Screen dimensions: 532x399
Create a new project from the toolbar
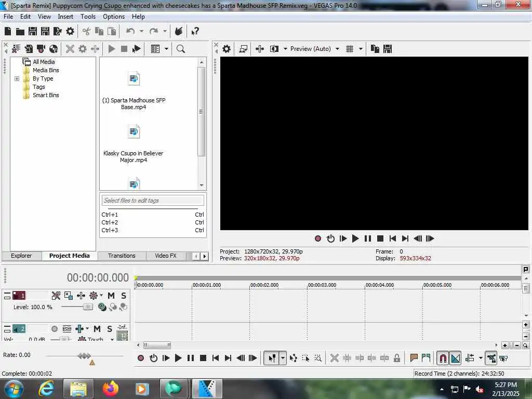[x=7, y=31]
